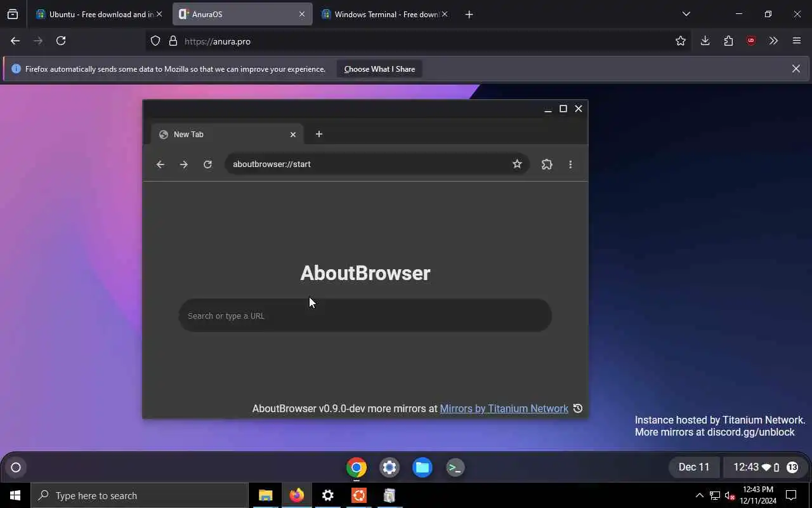The height and width of the screenshot is (508, 812).
Task: Open the muted volume tray icon
Action: (730, 495)
